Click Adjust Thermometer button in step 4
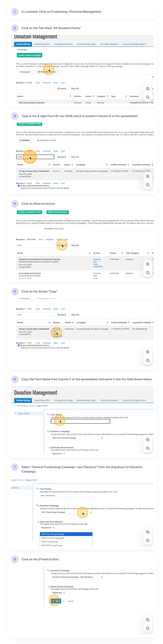 [58, 212]
